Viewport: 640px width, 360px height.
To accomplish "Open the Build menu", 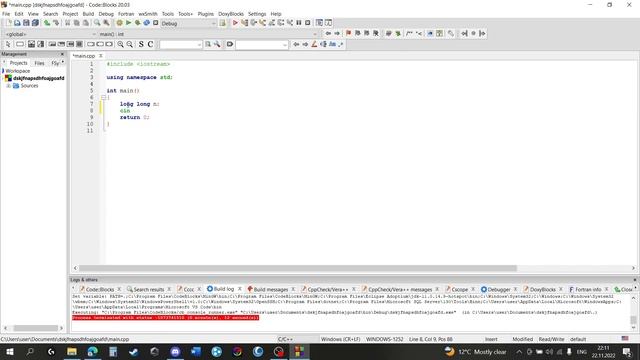I will click(88, 14).
